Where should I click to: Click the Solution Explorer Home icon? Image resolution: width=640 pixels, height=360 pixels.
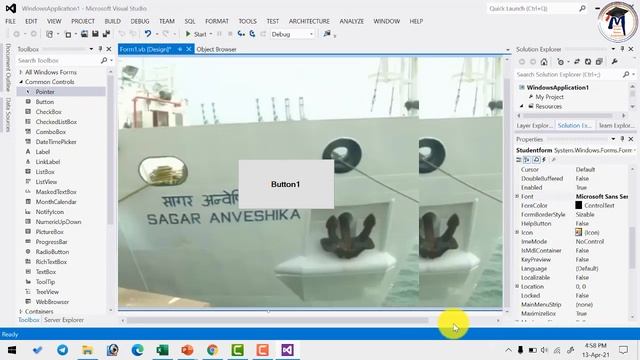pos(544,62)
